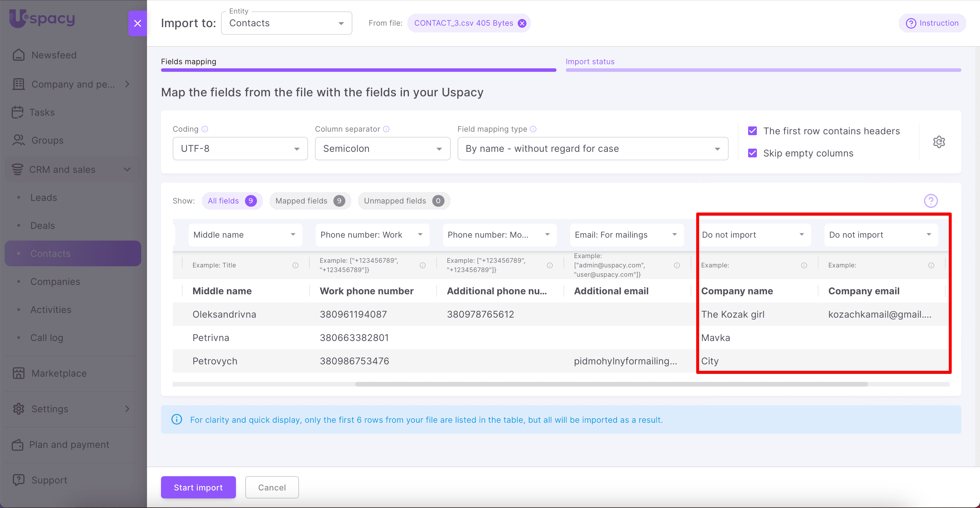Click the purple X close-panel icon

pyautogui.click(x=137, y=23)
